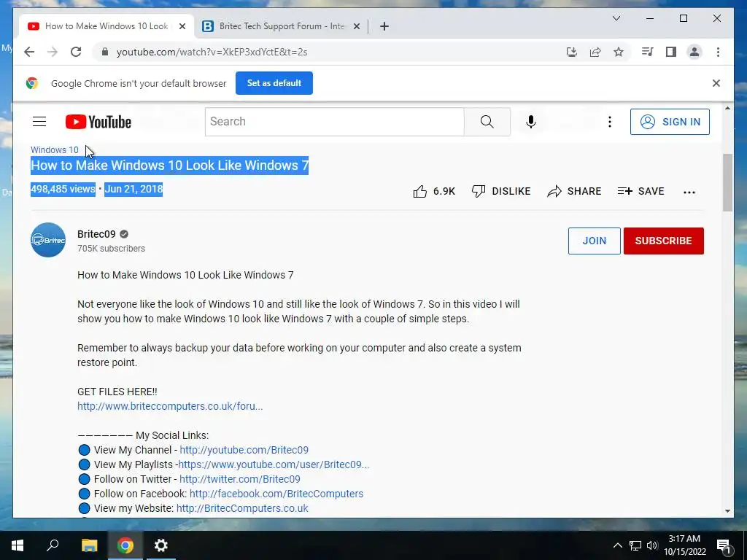The image size is (747, 560).
Task: Bookmark this tab with the star icon
Action: [619, 52]
